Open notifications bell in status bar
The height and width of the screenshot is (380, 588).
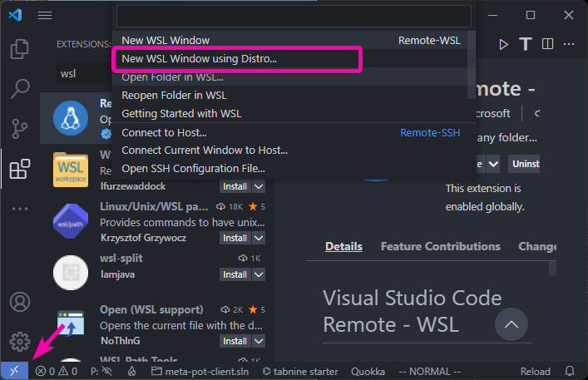coord(570,371)
